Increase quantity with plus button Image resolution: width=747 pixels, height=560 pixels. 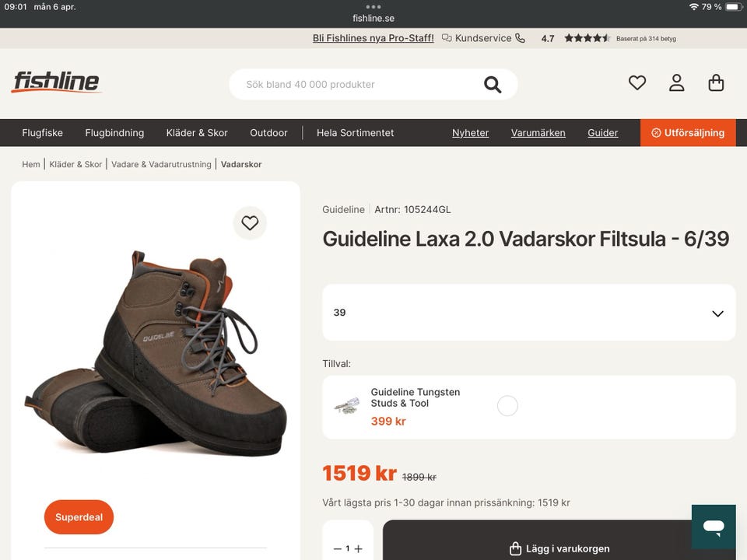coord(358,548)
